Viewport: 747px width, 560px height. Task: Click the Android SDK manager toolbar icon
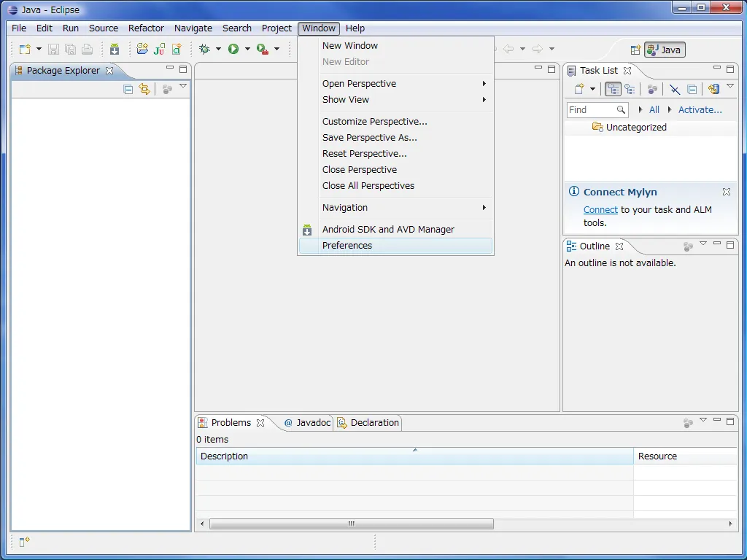click(x=115, y=49)
